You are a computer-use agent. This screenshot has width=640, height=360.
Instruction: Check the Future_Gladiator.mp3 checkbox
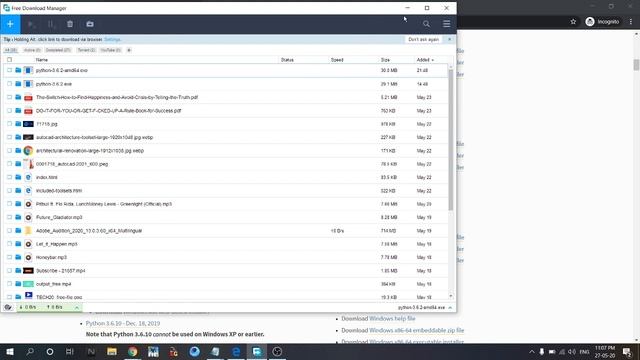click(x=9, y=217)
